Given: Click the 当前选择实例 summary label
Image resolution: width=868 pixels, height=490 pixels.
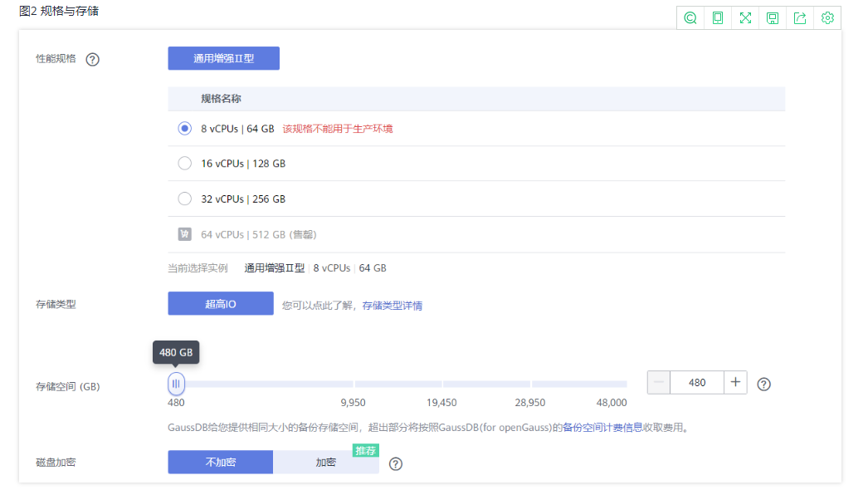Looking at the screenshot, I should click(x=197, y=268).
